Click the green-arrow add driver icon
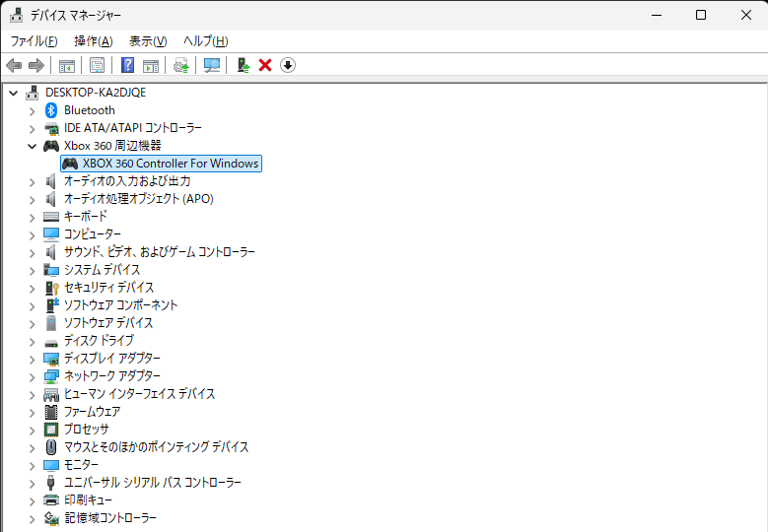 (243, 65)
